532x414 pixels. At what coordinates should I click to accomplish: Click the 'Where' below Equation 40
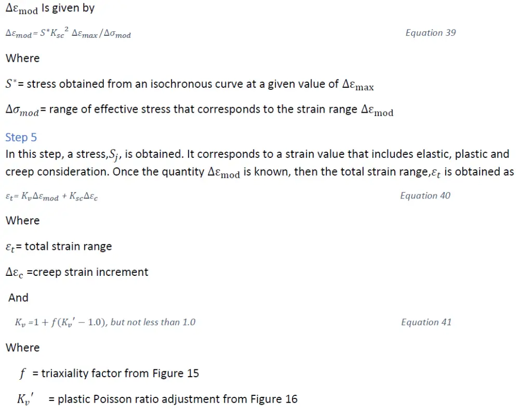click(23, 221)
